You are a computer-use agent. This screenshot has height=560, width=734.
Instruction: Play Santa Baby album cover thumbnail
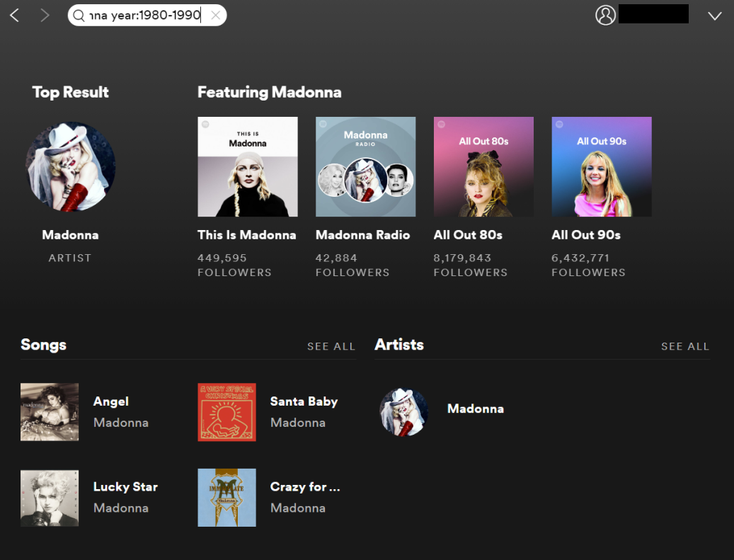coord(226,412)
